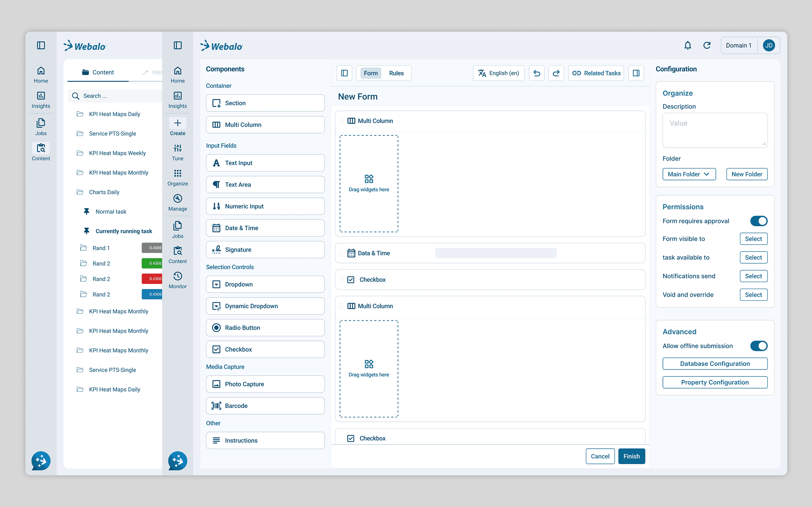Click the refresh icon in header

[x=707, y=45]
